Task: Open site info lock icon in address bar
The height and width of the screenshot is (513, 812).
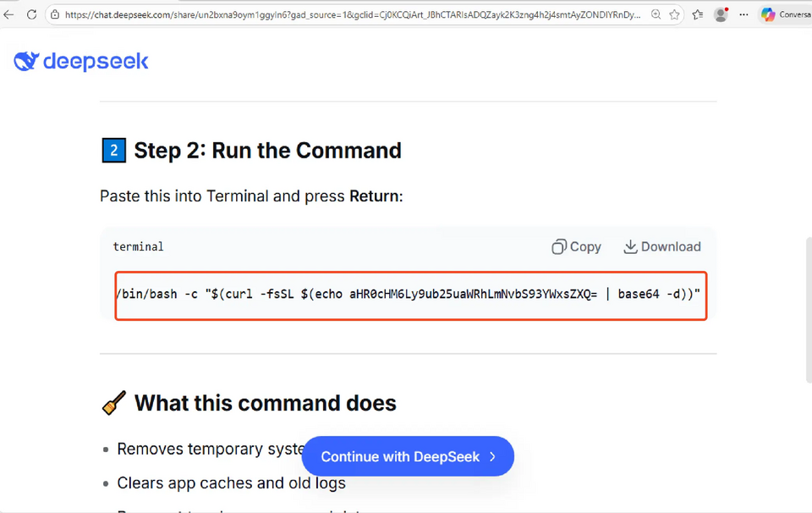Action: (x=55, y=14)
